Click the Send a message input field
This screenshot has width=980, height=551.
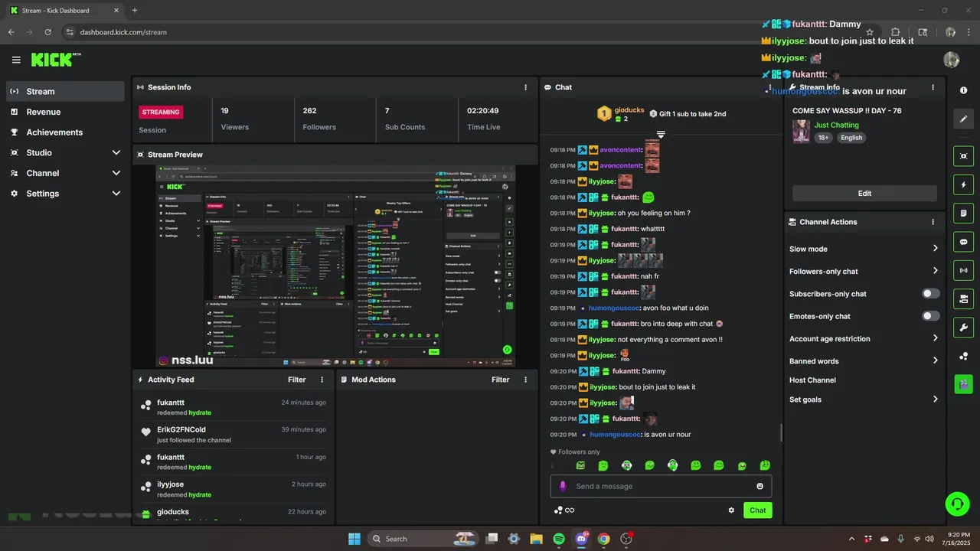point(661,486)
